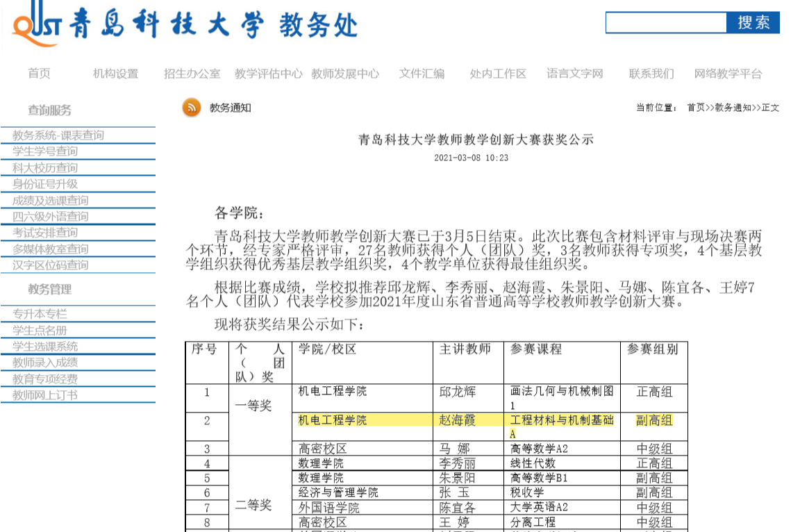Click the 学院/校区 column header

327,349
